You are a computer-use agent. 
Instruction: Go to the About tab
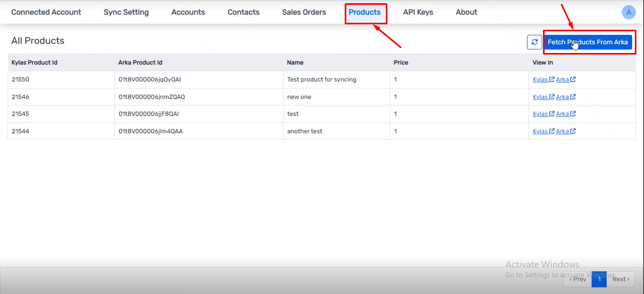(466, 12)
